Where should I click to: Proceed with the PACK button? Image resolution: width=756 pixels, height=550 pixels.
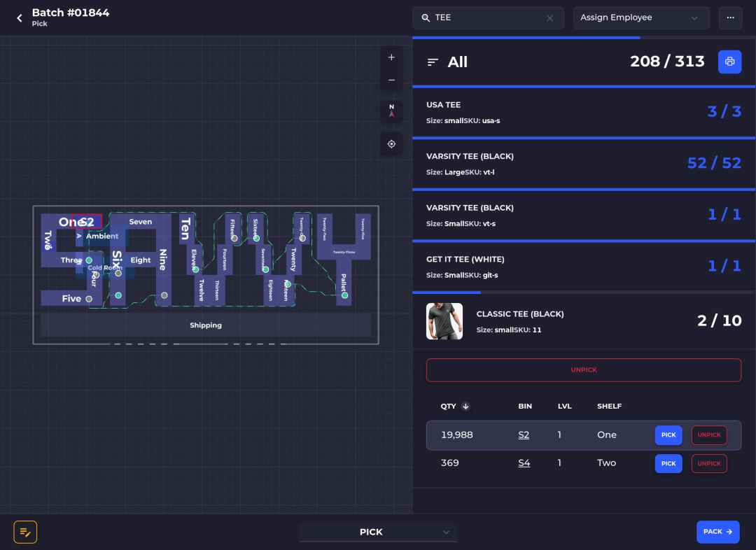[x=717, y=532]
